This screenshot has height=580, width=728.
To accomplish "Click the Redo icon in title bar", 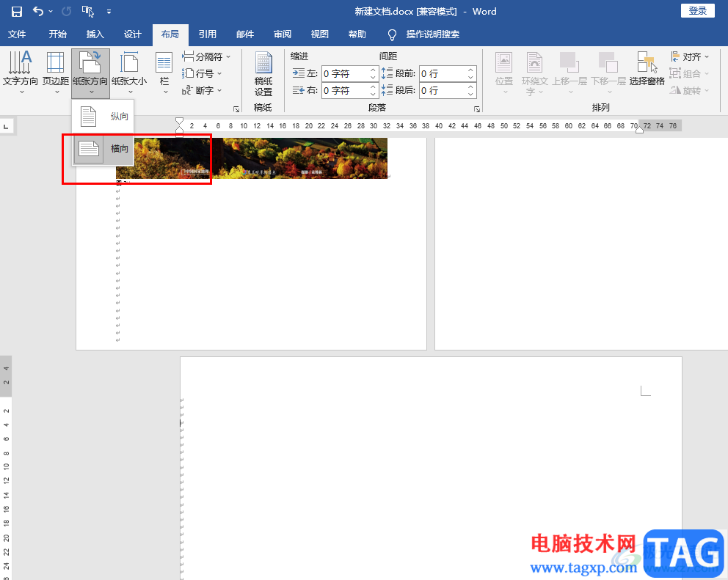I will pos(66,11).
